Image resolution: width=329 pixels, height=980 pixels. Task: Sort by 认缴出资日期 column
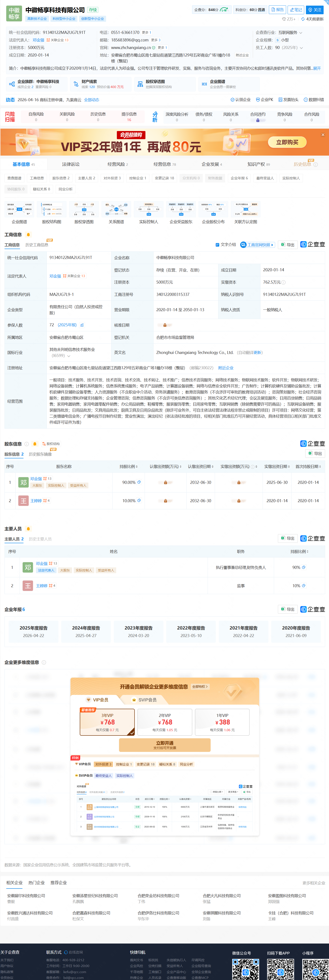(x=201, y=466)
